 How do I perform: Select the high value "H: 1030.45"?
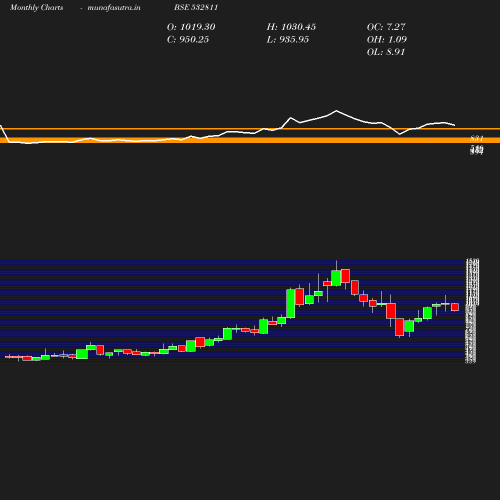[x=291, y=27]
